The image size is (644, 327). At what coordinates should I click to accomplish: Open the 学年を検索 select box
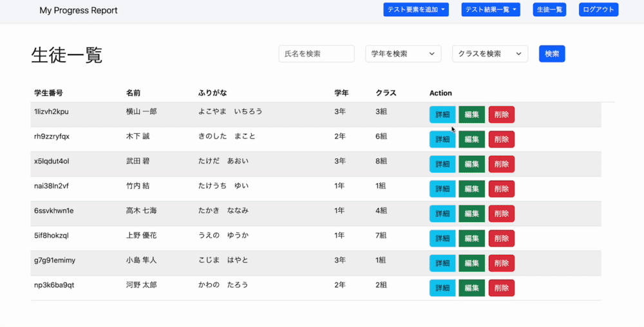tap(403, 54)
